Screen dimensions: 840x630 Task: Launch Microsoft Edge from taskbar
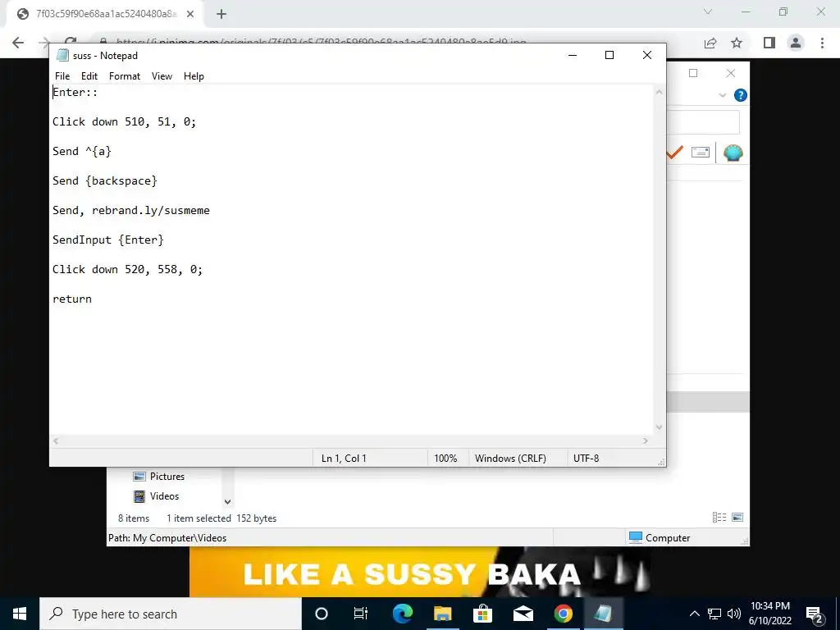(x=402, y=614)
